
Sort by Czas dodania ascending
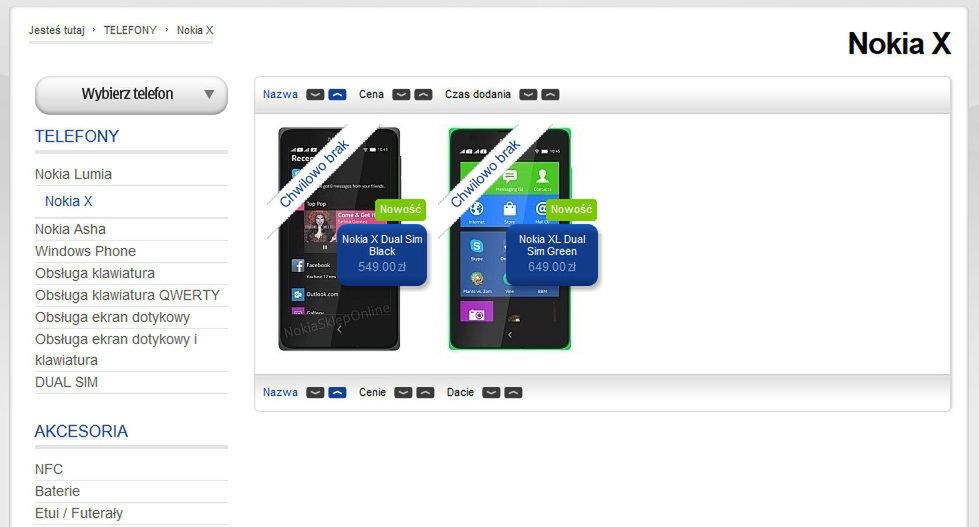click(x=550, y=95)
